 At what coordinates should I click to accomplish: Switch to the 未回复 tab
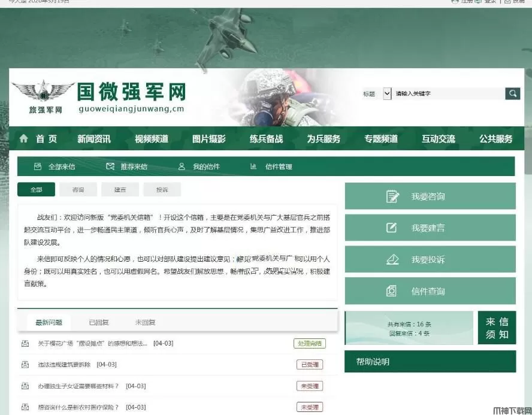pyautogui.click(x=145, y=322)
